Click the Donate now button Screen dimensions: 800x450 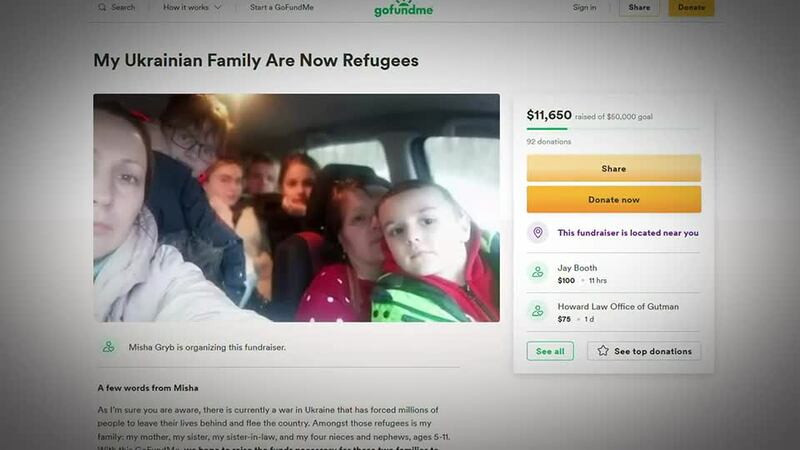[x=614, y=199]
